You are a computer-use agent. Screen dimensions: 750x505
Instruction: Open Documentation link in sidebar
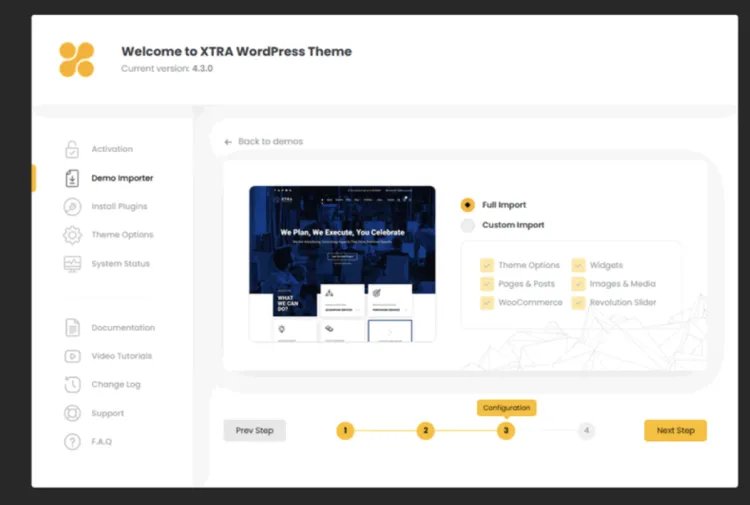(123, 328)
